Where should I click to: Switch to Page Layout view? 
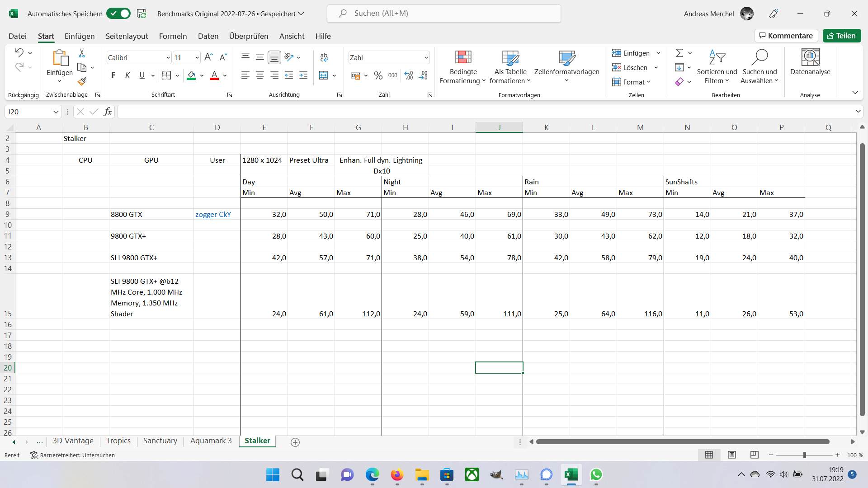(731, 455)
